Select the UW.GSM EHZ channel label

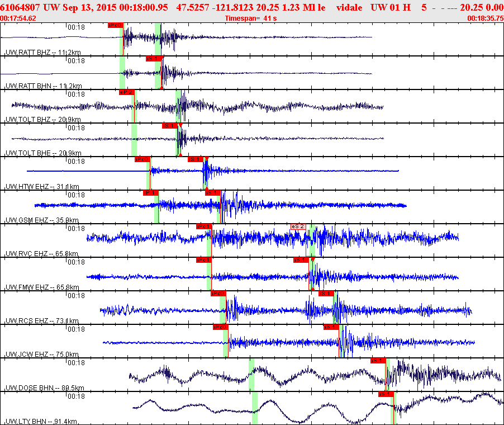pyautogui.click(x=42, y=220)
